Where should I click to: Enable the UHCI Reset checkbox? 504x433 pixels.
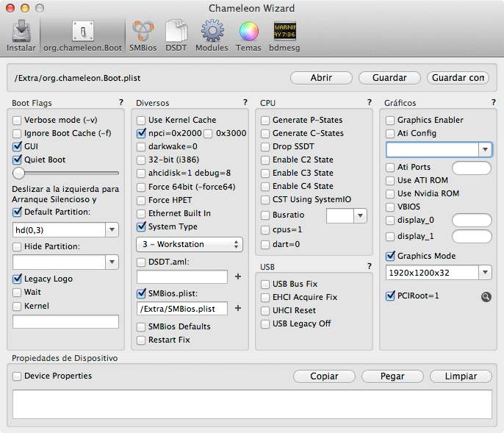[265, 311]
